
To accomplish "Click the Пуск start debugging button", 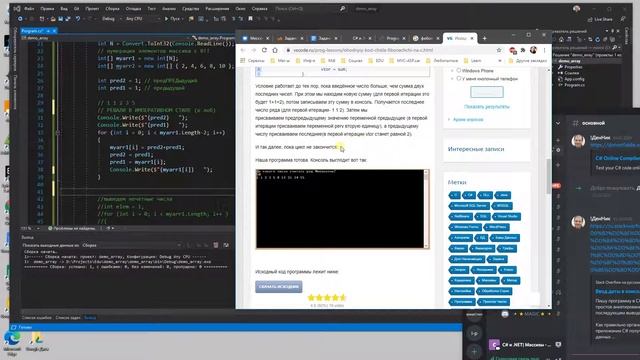I will pos(172,19).
